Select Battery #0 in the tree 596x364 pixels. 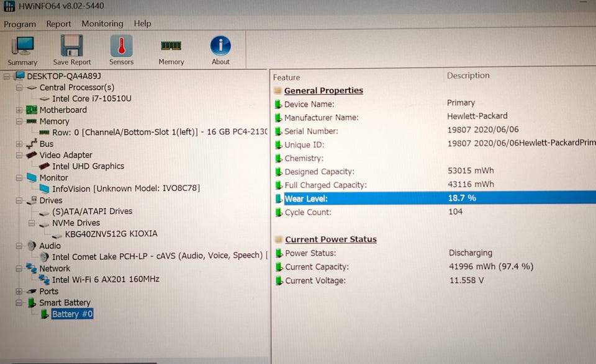pos(72,314)
